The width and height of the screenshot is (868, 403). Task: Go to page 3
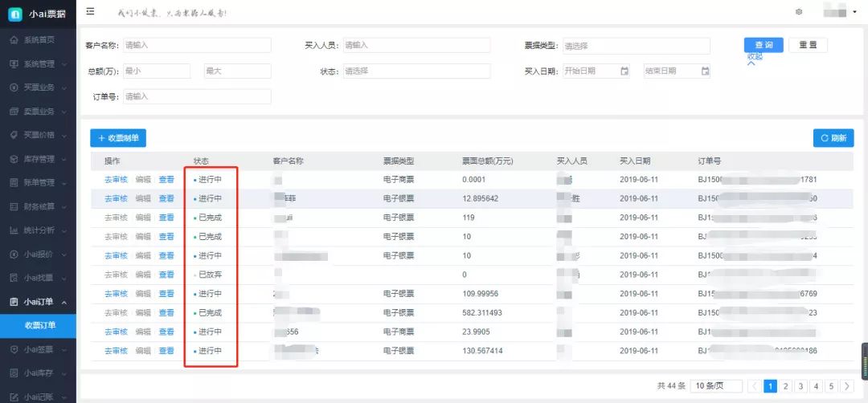800,386
